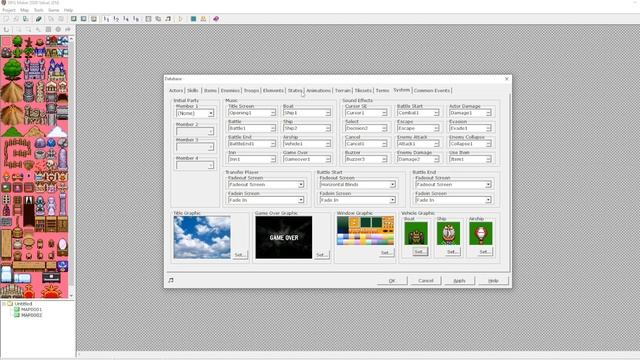
Task: Choose the Pencil drawing tool
Action: (38, 29)
